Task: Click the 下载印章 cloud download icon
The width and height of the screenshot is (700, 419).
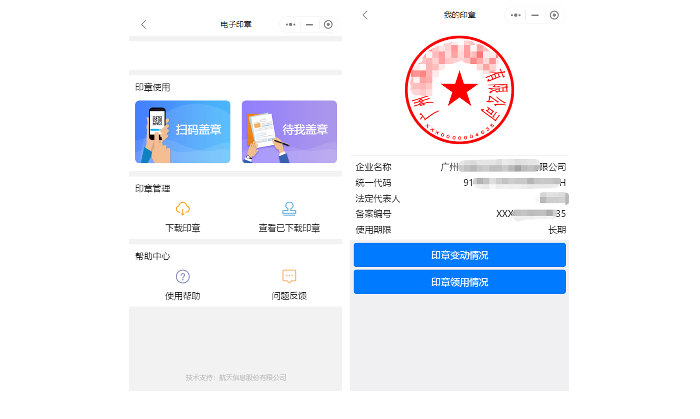Action: [x=182, y=209]
